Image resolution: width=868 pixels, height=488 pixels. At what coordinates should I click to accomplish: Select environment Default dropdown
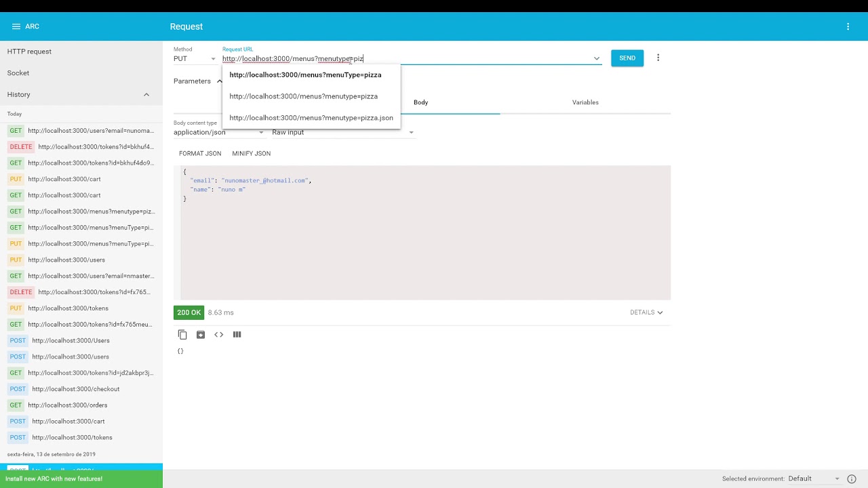814,479
